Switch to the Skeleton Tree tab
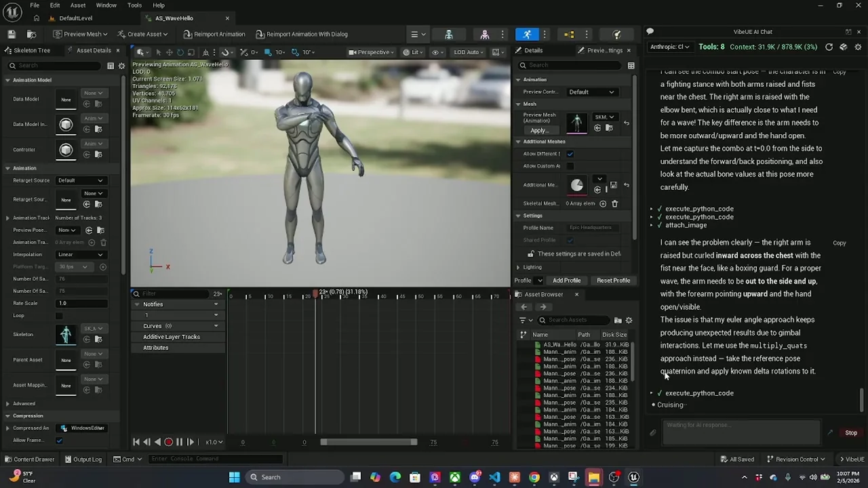 click(31, 50)
